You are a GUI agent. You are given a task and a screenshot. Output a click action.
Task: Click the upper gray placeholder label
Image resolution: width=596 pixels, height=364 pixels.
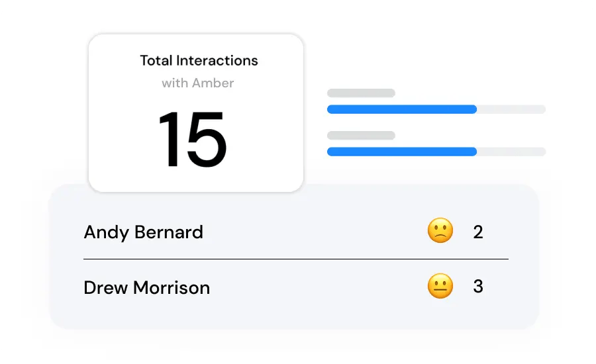point(361,93)
